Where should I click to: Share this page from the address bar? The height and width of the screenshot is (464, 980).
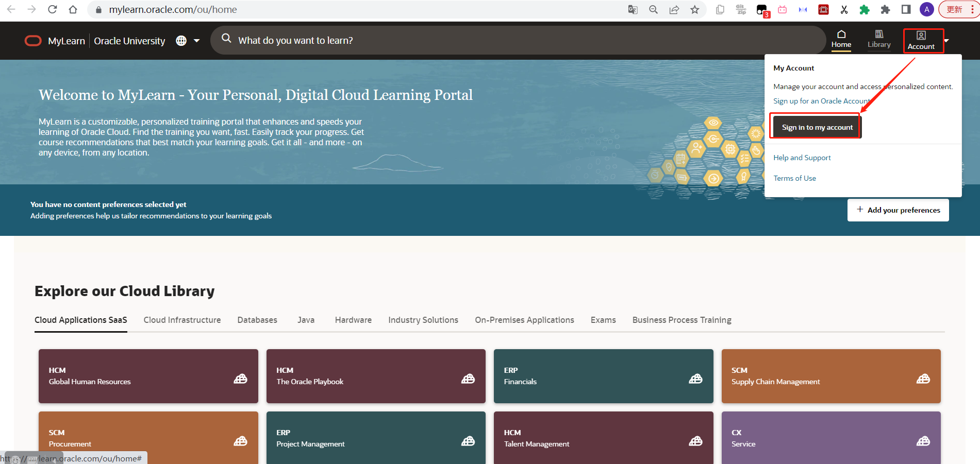pos(674,9)
